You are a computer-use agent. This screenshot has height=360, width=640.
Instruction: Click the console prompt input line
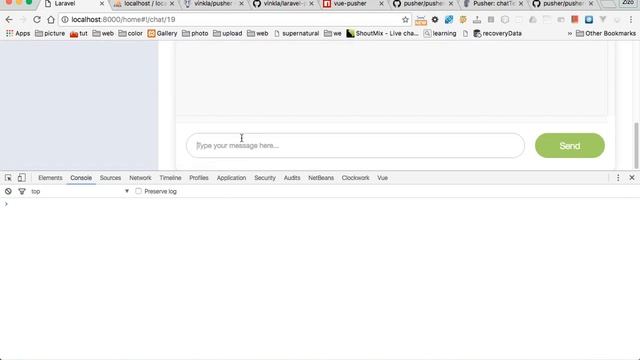click(320, 204)
